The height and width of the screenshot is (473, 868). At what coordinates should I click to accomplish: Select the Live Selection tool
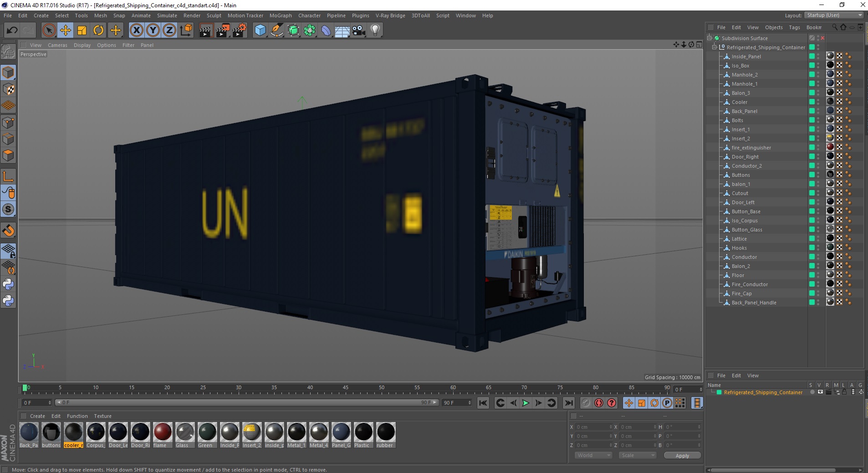[x=49, y=31]
